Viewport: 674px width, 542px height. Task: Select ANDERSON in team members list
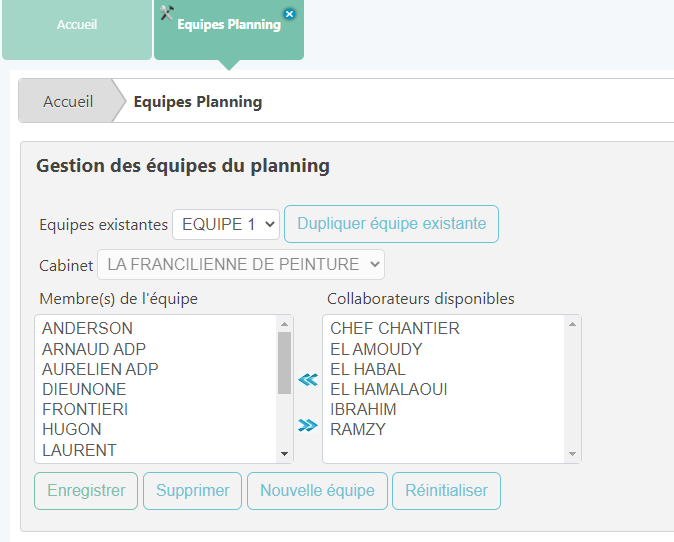[x=87, y=328]
